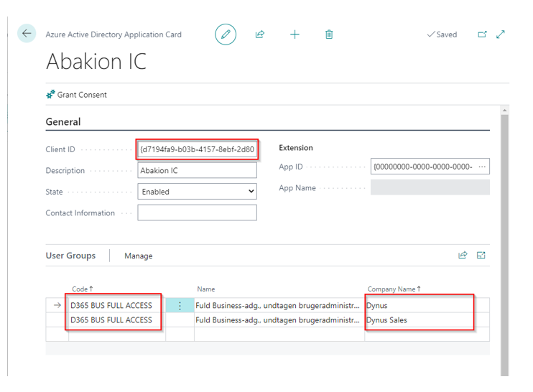Click the greyed App Name field
The width and height of the screenshot is (533, 392).
(430, 187)
